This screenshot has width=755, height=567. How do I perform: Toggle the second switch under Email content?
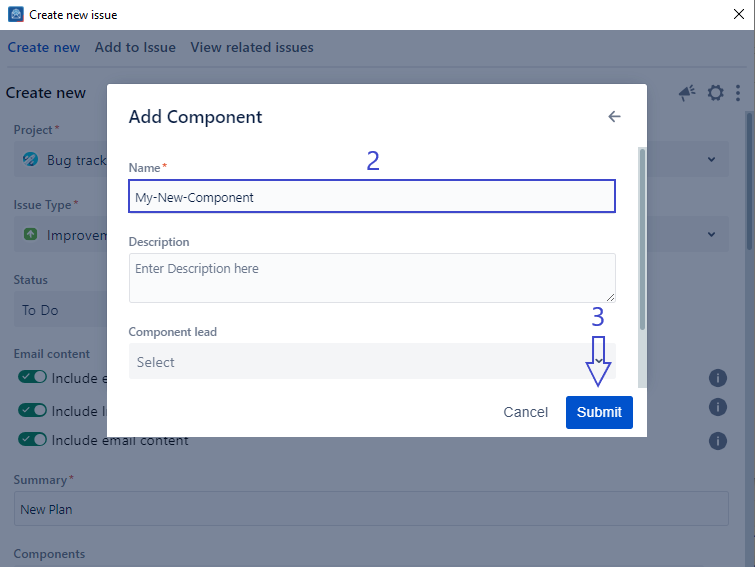pos(33,410)
